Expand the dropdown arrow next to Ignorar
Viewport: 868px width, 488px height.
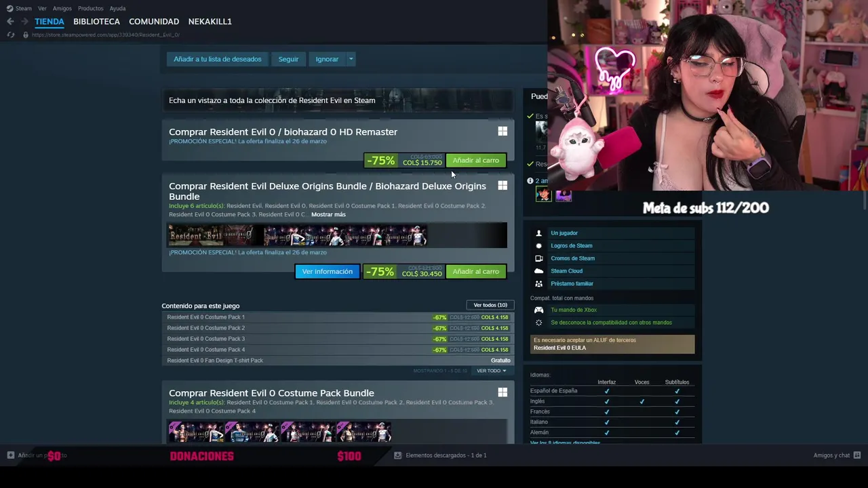pyautogui.click(x=351, y=59)
